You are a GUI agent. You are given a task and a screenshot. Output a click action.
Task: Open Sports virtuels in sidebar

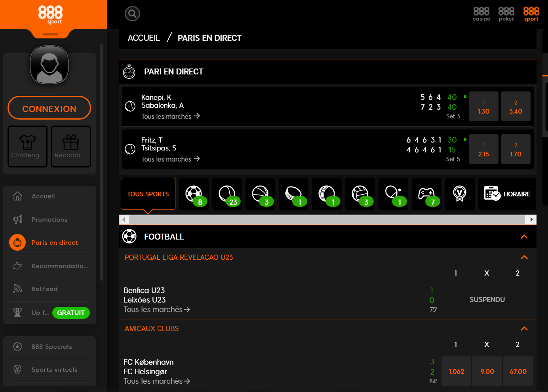(x=49, y=370)
